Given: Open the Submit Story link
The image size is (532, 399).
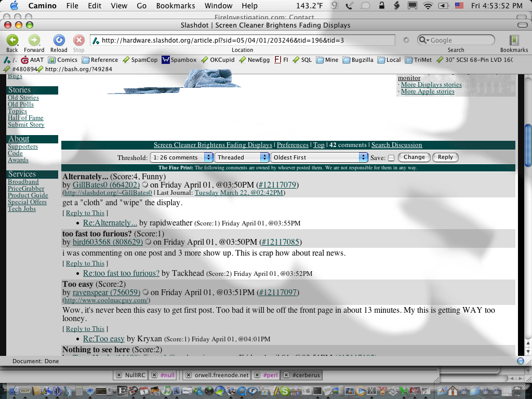Looking at the screenshot, I should point(26,125).
